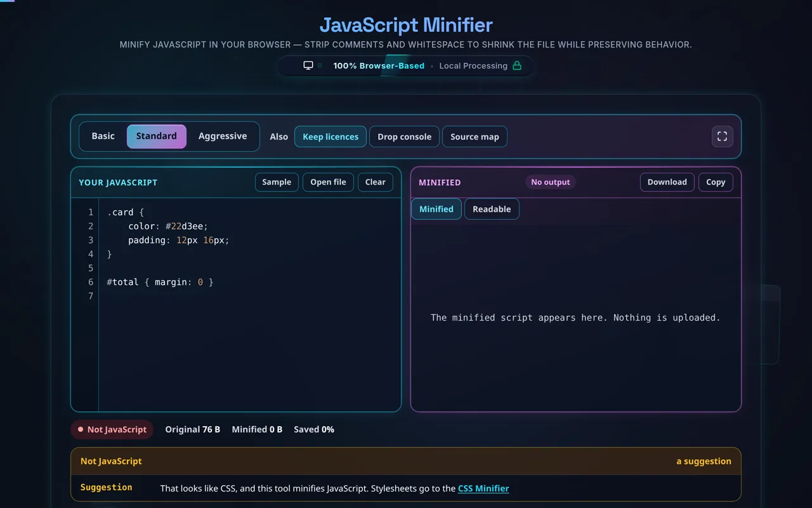Click the empty output placeholder message

pyautogui.click(x=575, y=317)
